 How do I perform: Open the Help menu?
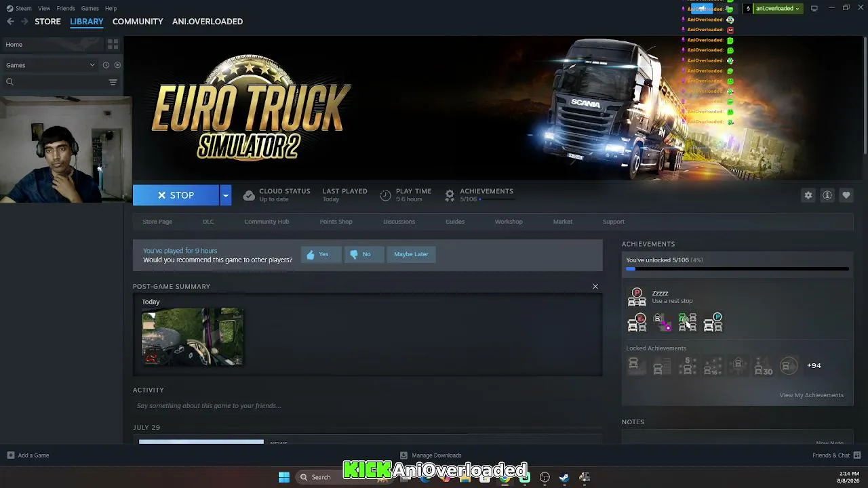click(x=111, y=8)
